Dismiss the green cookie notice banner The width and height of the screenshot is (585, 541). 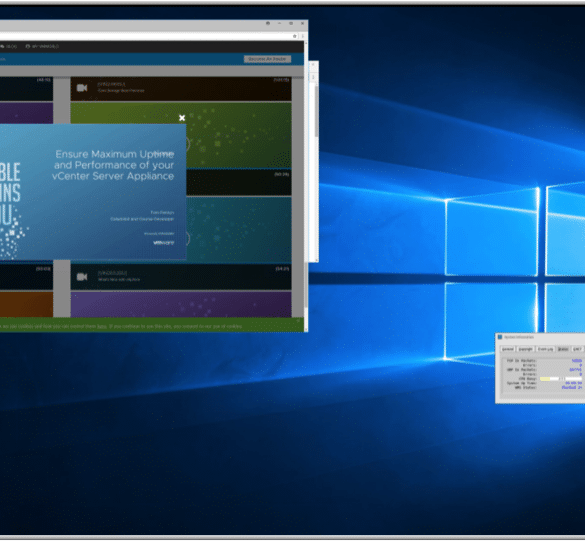pyautogui.click(x=298, y=320)
